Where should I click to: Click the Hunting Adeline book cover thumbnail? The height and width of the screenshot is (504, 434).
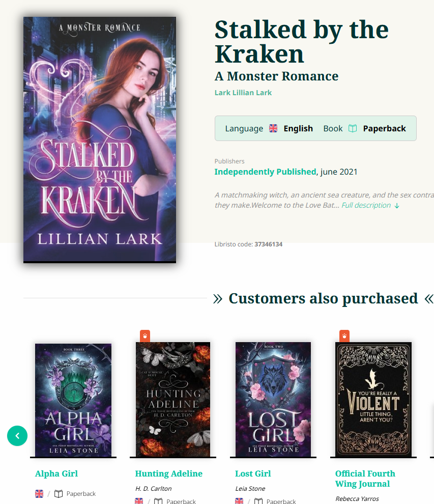point(173,400)
